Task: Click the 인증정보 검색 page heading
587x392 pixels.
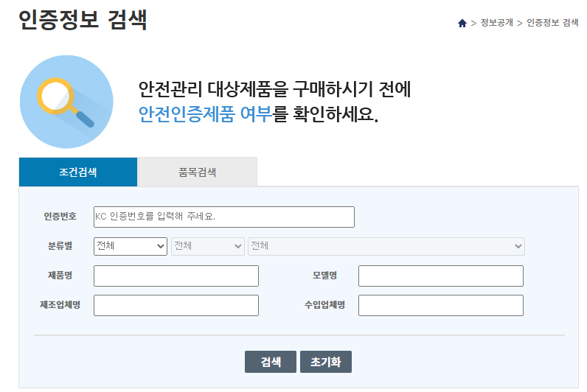Action: click(83, 20)
